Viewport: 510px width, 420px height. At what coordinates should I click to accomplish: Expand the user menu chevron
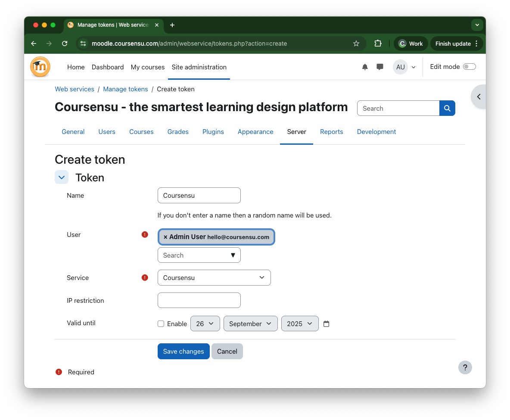(414, 67)
